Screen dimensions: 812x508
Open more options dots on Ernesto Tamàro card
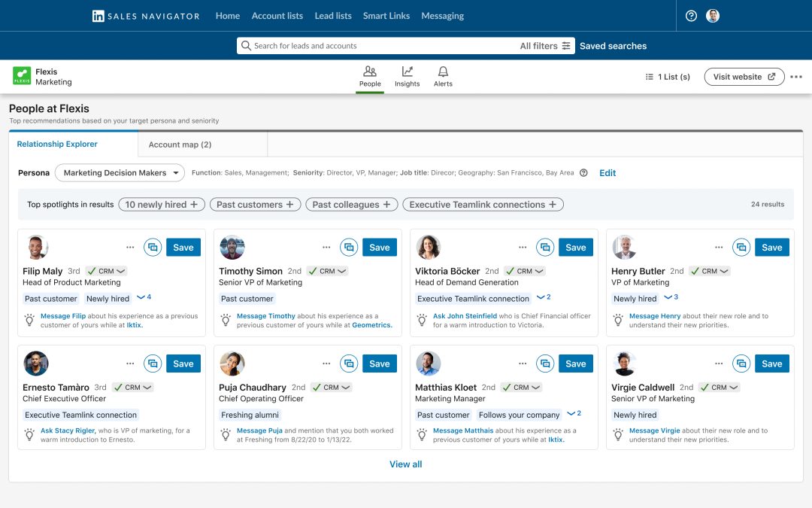(x=130, y=364)
